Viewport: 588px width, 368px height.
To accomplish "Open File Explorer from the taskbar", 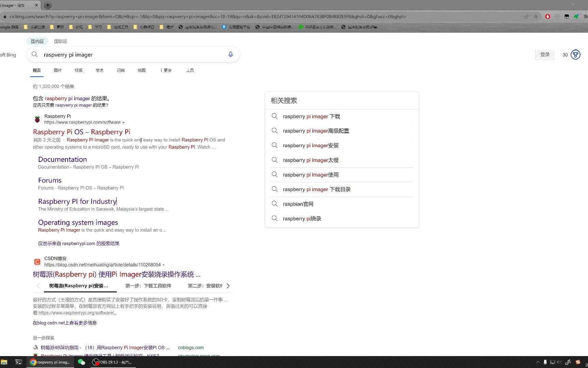I will pyautogui.click(x=4, y=362).
